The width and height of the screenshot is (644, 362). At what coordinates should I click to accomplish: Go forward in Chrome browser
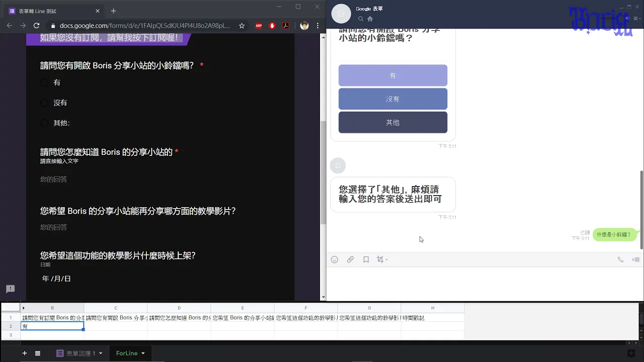[23, 26]
